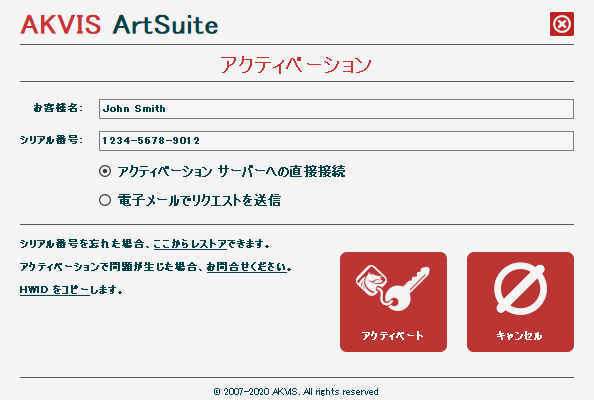
Task: Focus the customer name field with John Smith
Action: point(336,109)
